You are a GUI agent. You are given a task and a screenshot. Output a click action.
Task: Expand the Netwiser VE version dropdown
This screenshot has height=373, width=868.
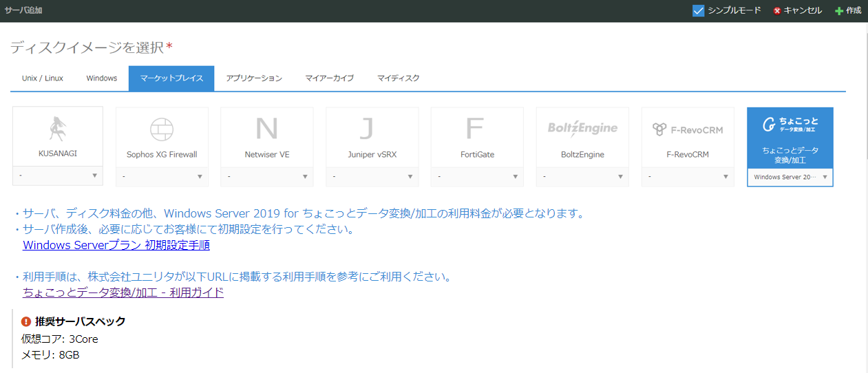[x=267, y=177]
